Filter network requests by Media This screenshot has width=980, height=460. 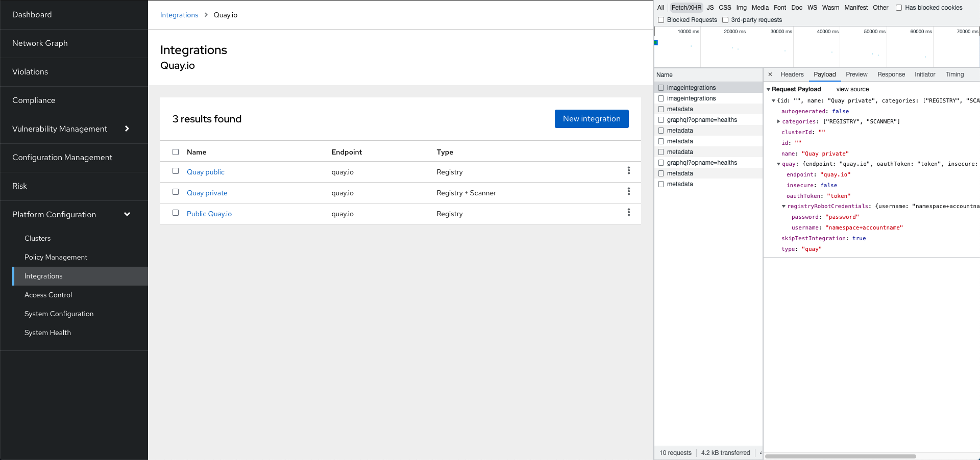760,8
